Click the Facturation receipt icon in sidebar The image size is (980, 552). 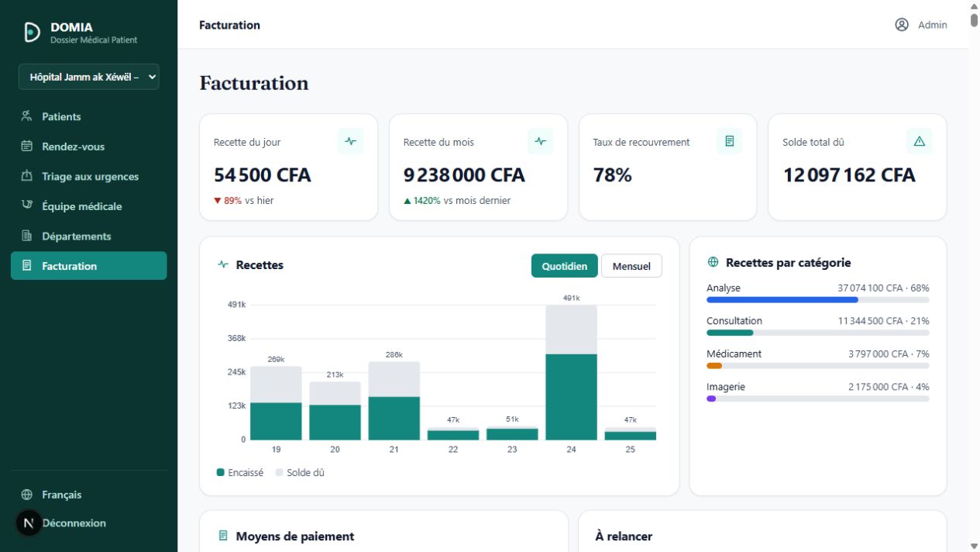(x=27, y=266)
